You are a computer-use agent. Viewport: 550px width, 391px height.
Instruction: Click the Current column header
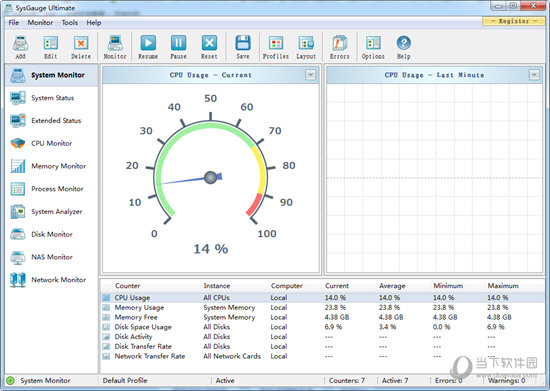pos(337,286)
